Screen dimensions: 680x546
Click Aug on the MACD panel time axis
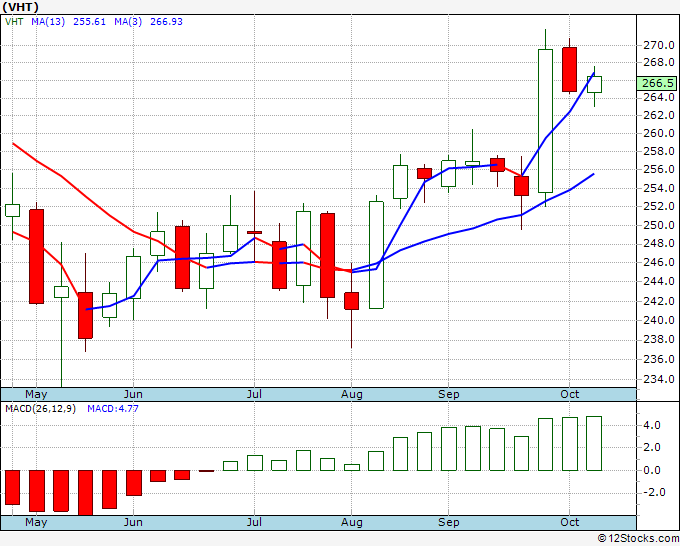[352, 523]
